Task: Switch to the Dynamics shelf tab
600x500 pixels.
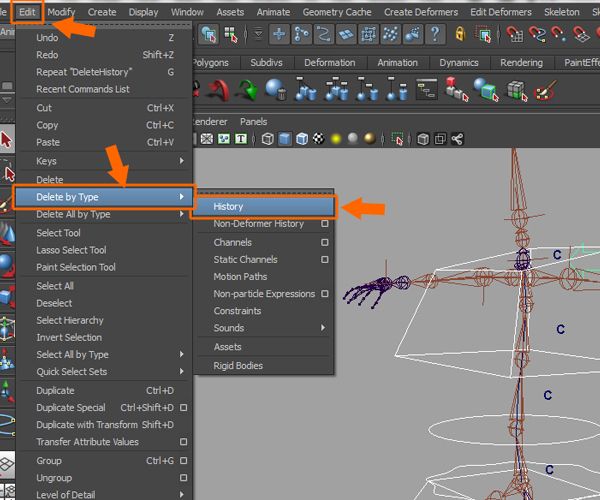Action: 459,63
